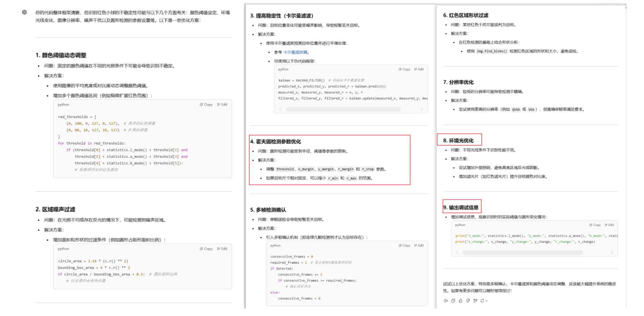Image resolution: width=644 pixels, height=316 pixels.
Task: Give the response a thumbs down
Action: coord(468,301)
